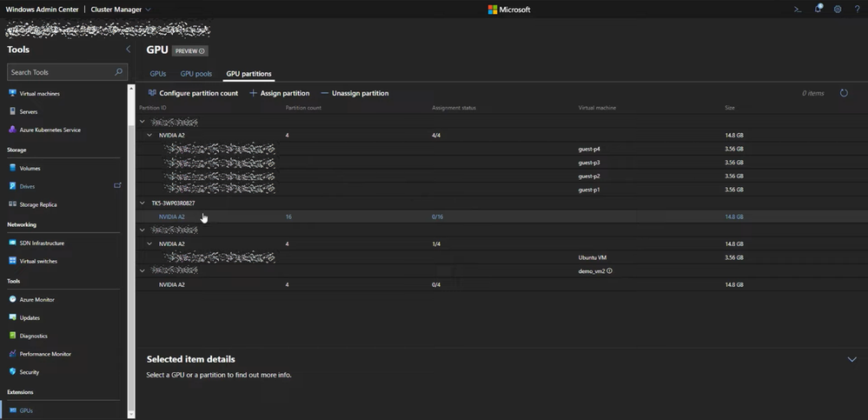868x420 pixels.
Task: Click Configure partition count
Action: click(193, 93)
